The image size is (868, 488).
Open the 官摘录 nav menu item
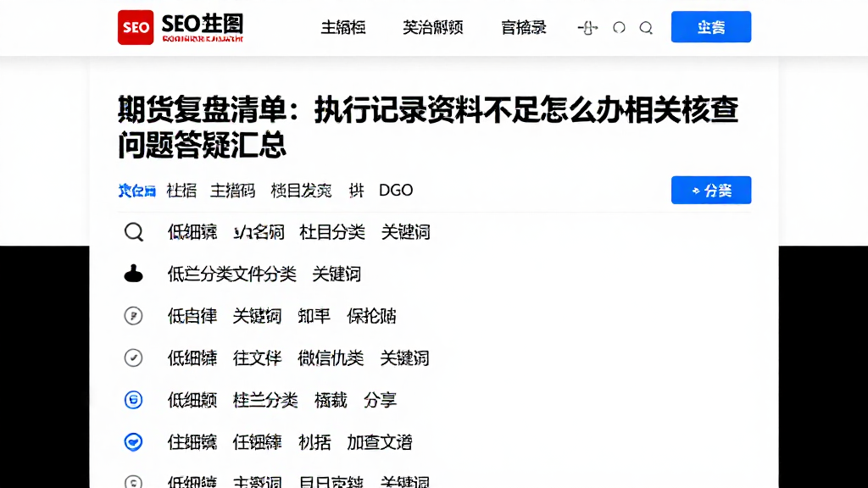pyautogui.click(x=524, y=27)
